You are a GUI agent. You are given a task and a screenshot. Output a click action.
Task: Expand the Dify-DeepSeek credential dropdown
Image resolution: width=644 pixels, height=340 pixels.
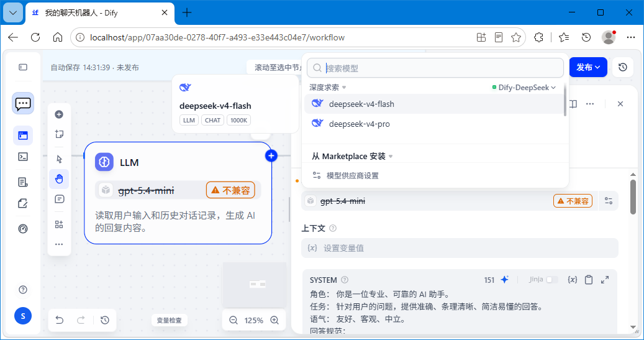click(x=524, y=88)
